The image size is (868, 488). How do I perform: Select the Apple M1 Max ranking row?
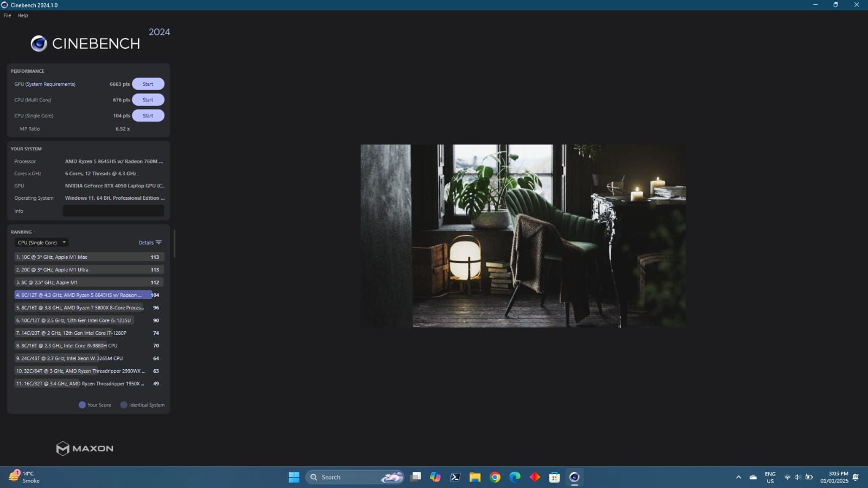click(x=89, y=257)
